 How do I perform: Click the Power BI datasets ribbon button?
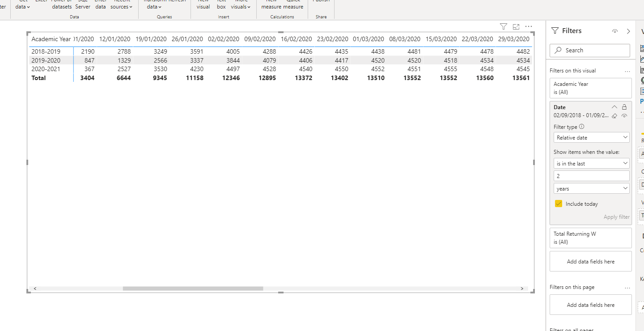pos(62,4)
